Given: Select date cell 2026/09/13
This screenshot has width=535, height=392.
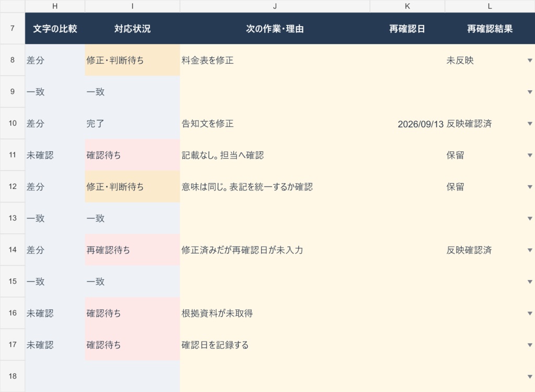Looking at the screenshot, I should click(408, 123).
